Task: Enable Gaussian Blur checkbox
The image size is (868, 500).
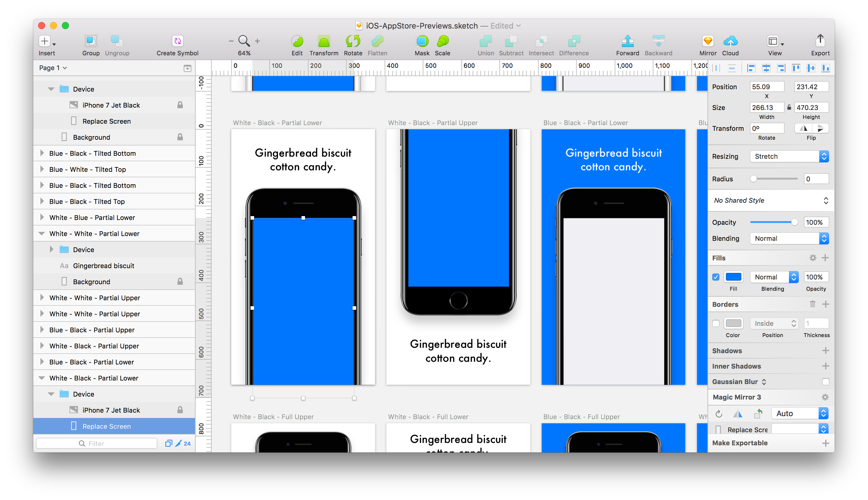Action: (825, 381)
